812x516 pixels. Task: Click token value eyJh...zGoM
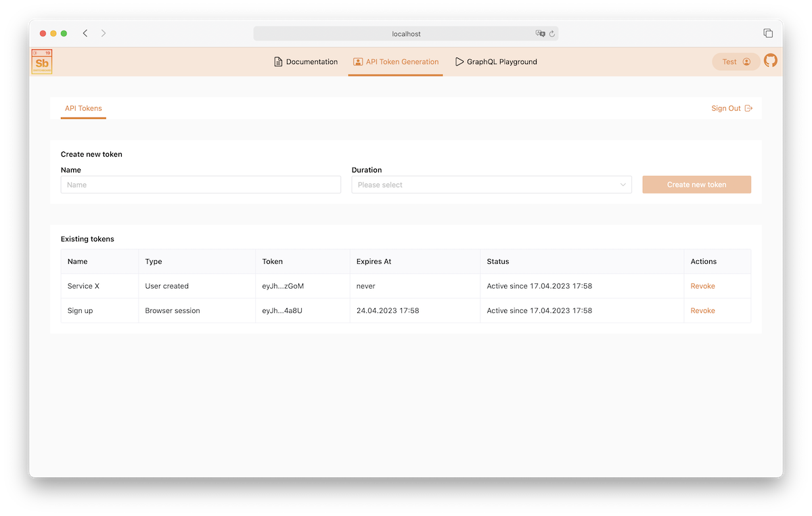pyautogui.click(x=283, y=286)
